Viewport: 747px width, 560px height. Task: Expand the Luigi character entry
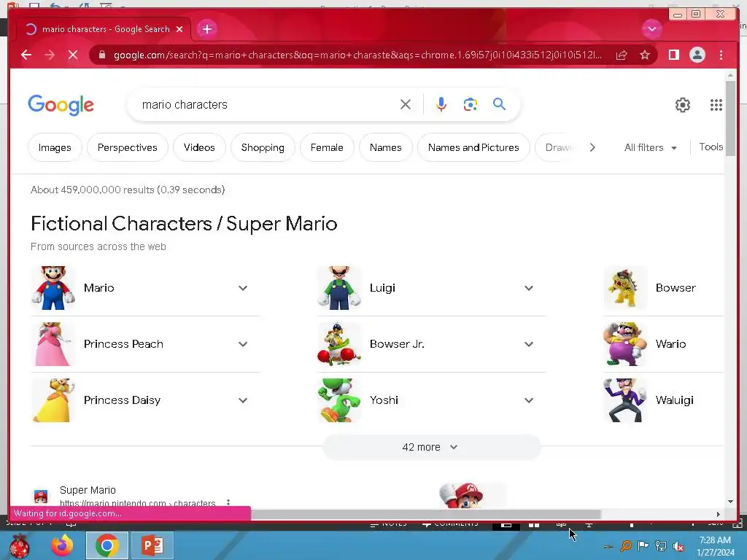[x=529, y=288]
